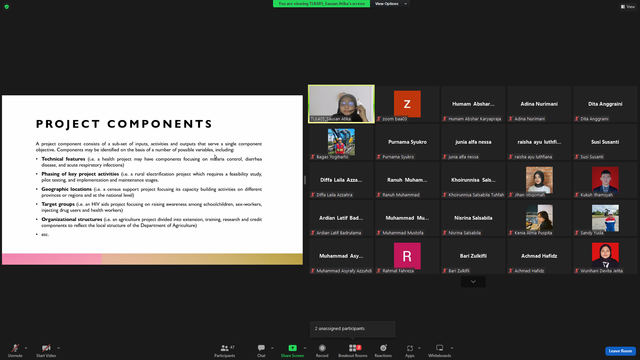Click the Phasing of key project activities bullet
This screenshot has height=360, width=640.
tap(149, 177)
